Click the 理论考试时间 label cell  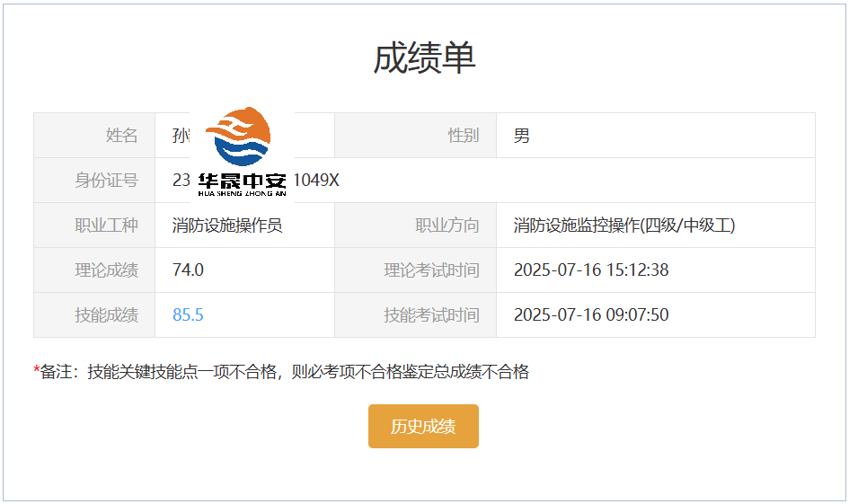(415, 270)
